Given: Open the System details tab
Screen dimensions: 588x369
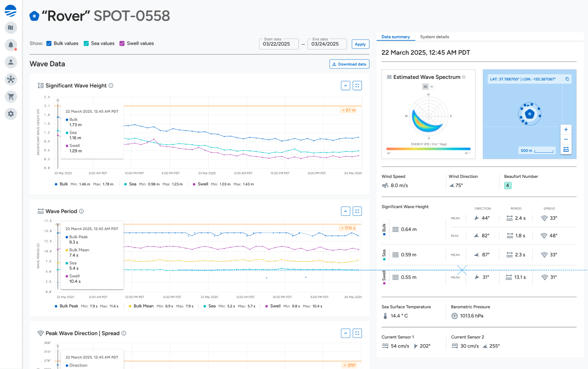Looking at the screenshot, I should click(x=434, y=37).
